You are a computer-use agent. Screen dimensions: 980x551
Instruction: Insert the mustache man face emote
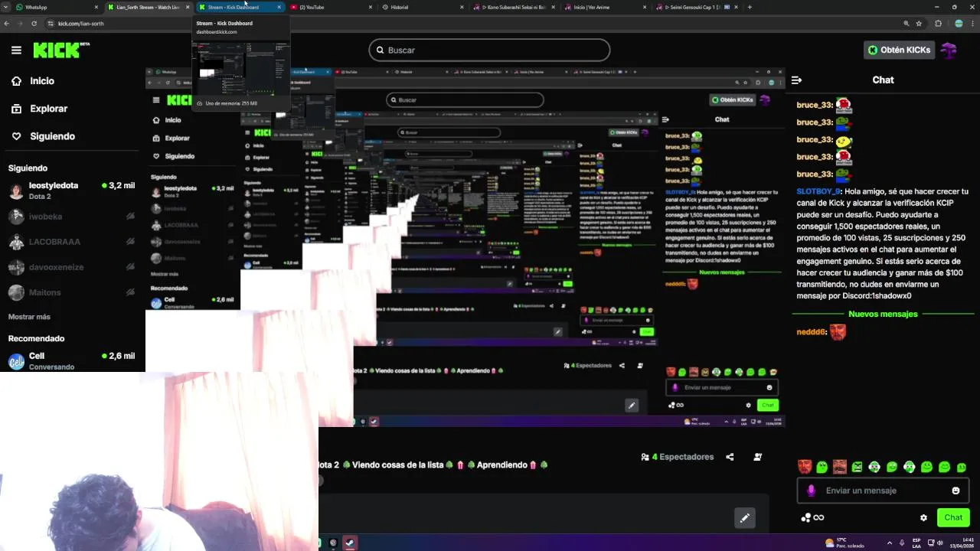click(839, 467)
